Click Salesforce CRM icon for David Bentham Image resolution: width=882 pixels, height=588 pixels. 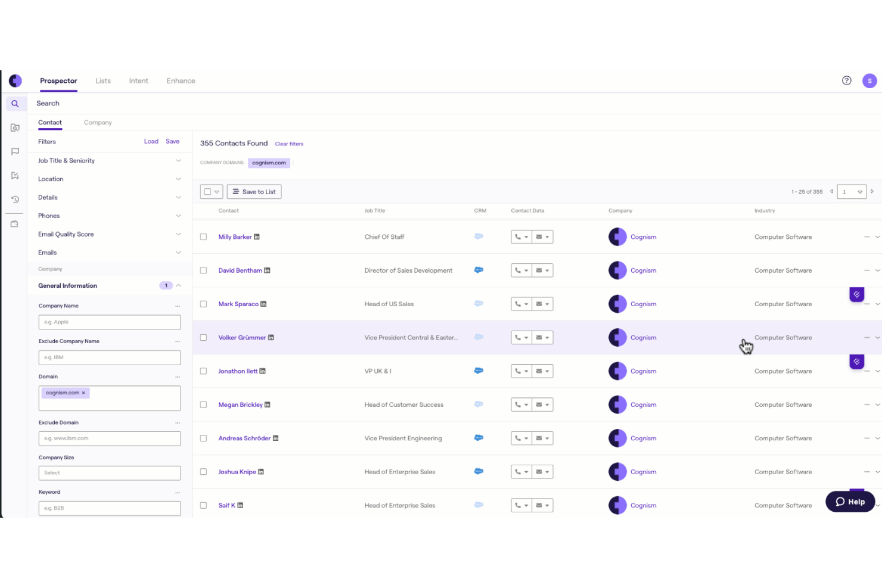point(479,270)
